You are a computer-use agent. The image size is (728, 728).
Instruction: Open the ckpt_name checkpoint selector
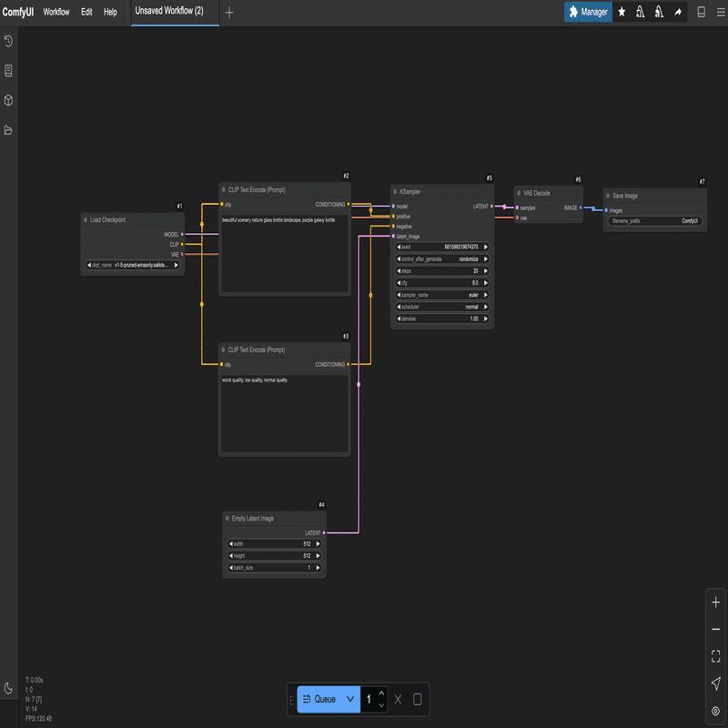(x=133, y=265)
